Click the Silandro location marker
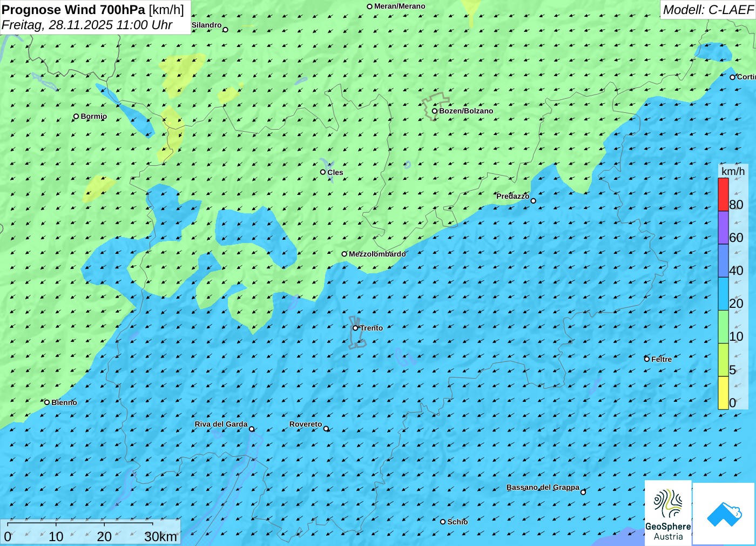This screenshot has width=756, height=546. click(x=226, y=30)
